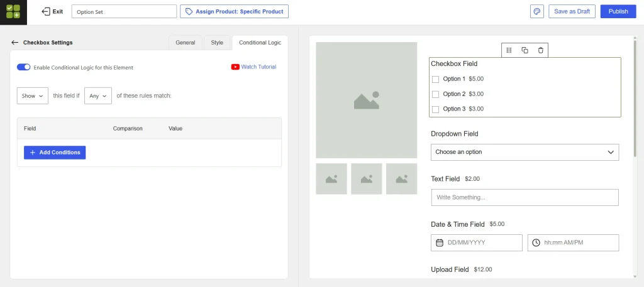Click the clock icon in time input
This screenshot has width=644, height=287.
click(536, 242)
